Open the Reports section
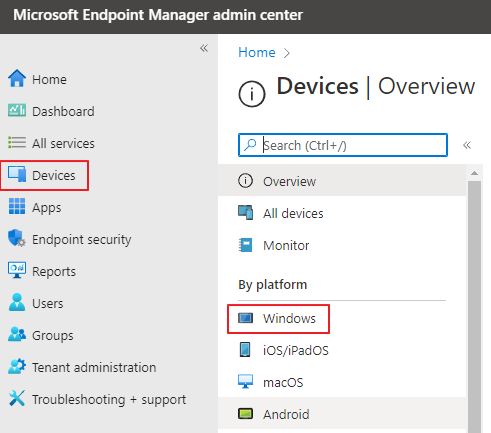The image size is (491, 433). click(x=54, y=272)
